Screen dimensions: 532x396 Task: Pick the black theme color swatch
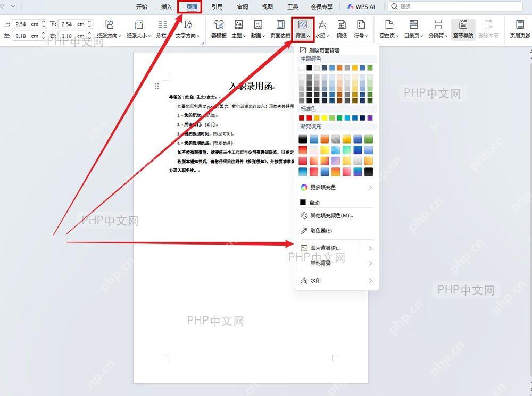(x=309, y=68)
